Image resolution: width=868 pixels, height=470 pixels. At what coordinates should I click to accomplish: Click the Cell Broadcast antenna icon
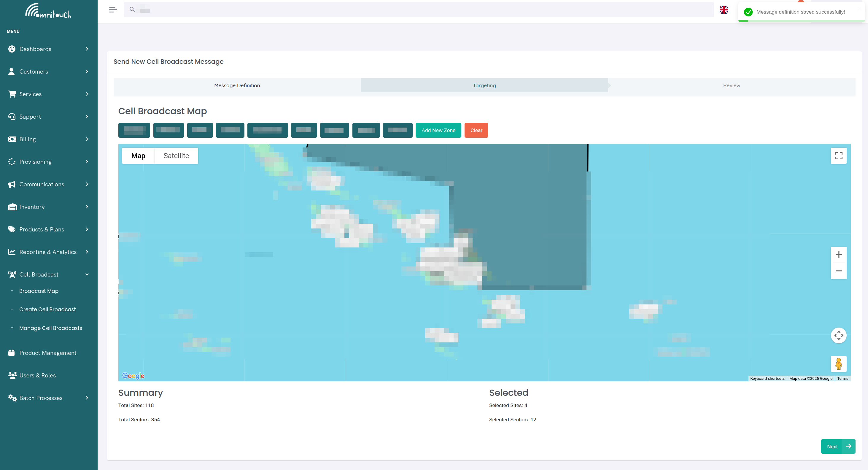(12, 274)
